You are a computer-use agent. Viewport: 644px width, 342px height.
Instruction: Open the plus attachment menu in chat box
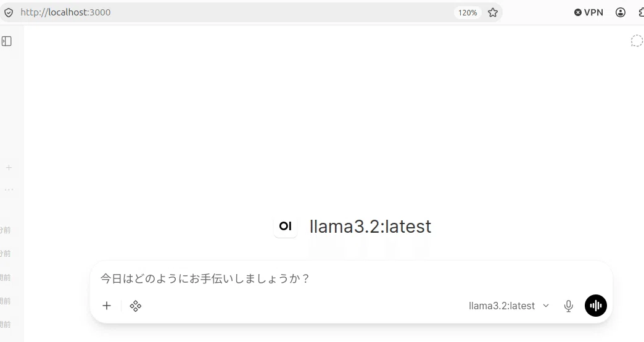coord(107,306)
